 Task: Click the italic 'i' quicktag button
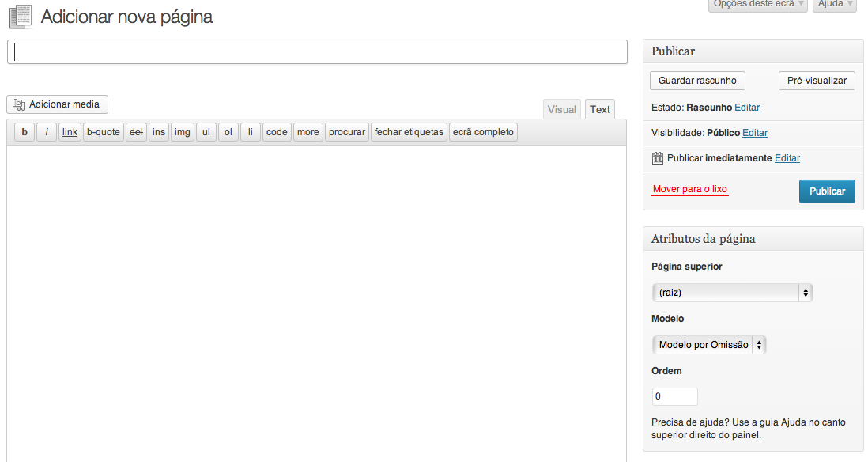(47, 132)
